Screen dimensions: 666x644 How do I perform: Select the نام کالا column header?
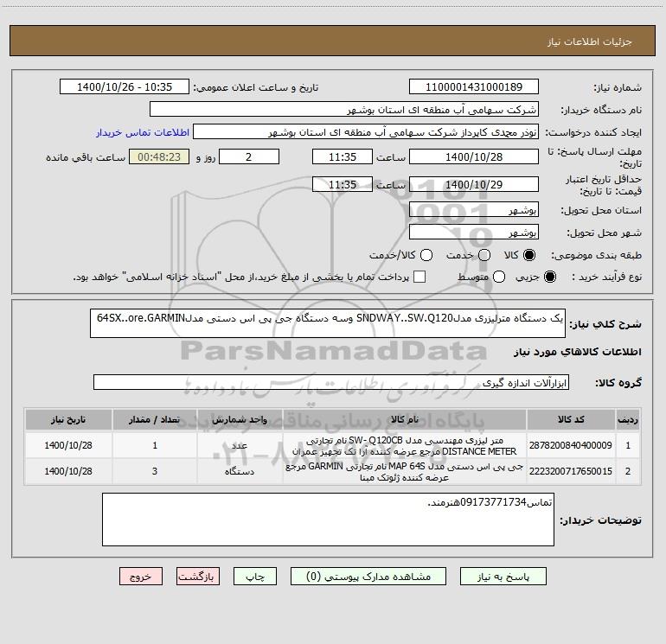pos(405,420)
